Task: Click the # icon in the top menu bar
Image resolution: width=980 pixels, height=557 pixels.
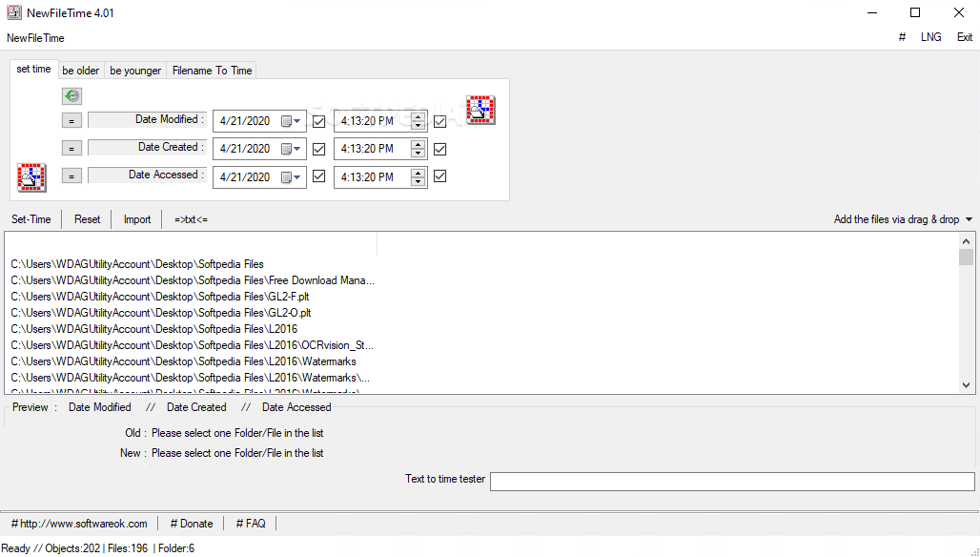Action: click(x=902, y=37)
